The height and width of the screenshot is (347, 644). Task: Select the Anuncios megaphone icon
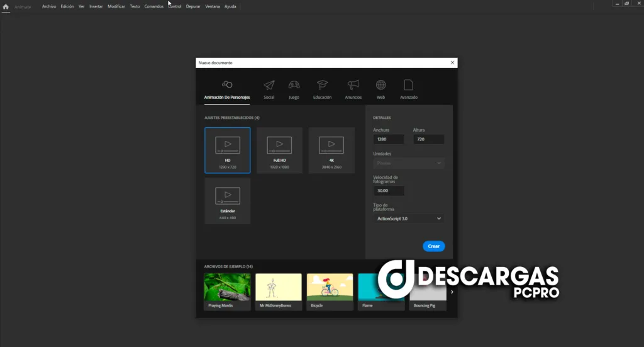coord(353,85)
